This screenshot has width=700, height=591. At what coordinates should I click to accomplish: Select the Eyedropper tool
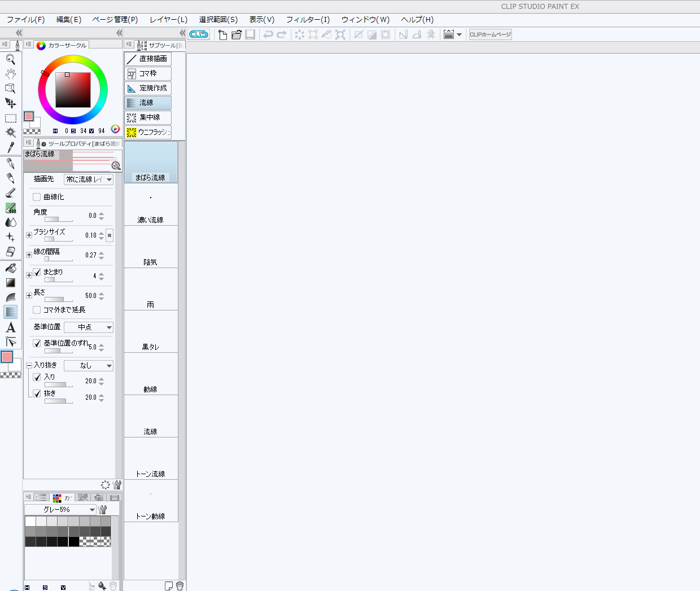tap(10, 147)
